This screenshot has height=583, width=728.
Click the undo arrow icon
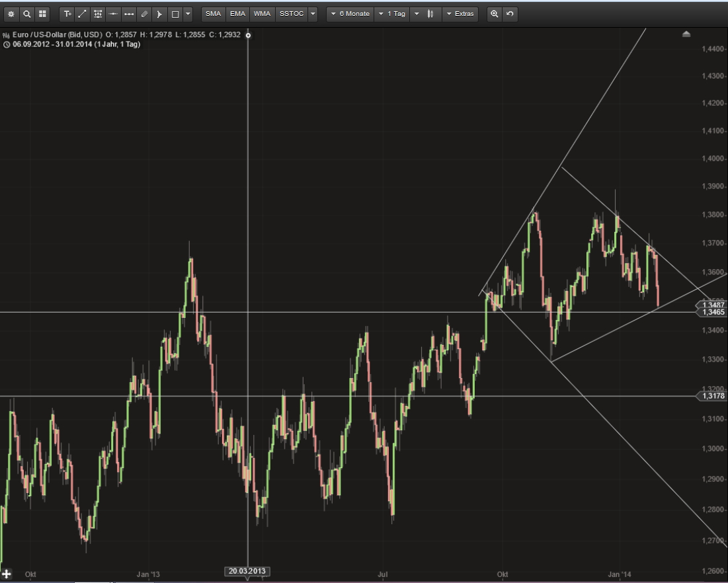pyautogui.click(x=509, y=13)
